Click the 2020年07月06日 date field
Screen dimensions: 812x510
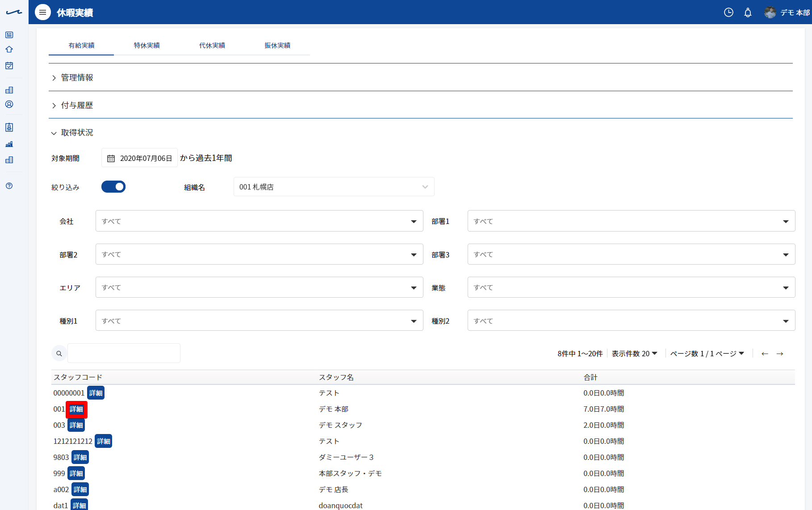coord(139,158)
